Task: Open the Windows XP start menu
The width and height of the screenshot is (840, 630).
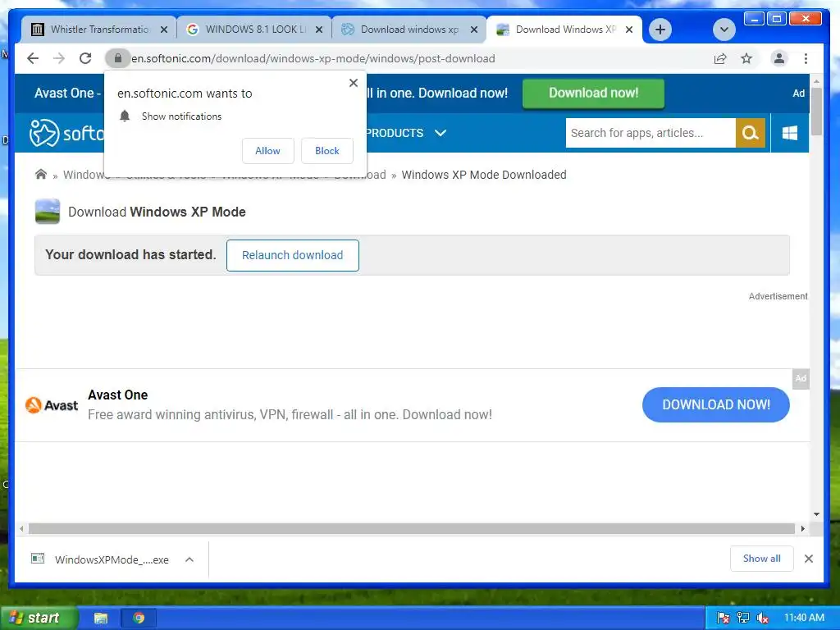Action: click(39, 618)
